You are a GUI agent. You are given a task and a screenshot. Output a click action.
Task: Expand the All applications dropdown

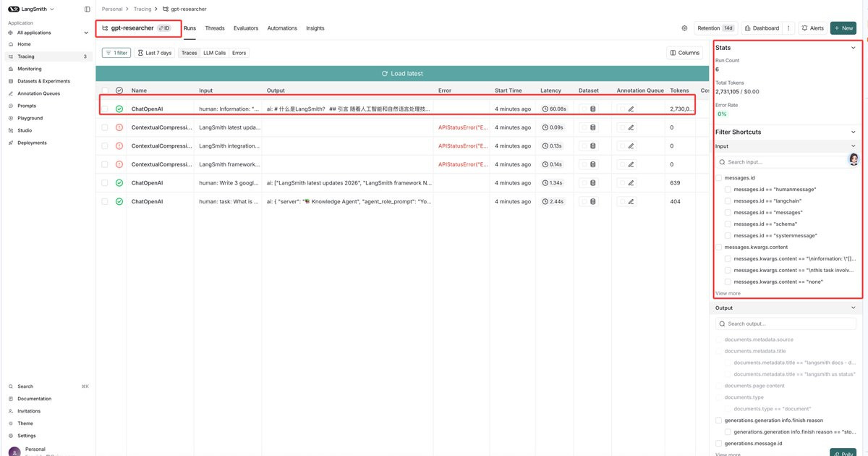[48, 33]
